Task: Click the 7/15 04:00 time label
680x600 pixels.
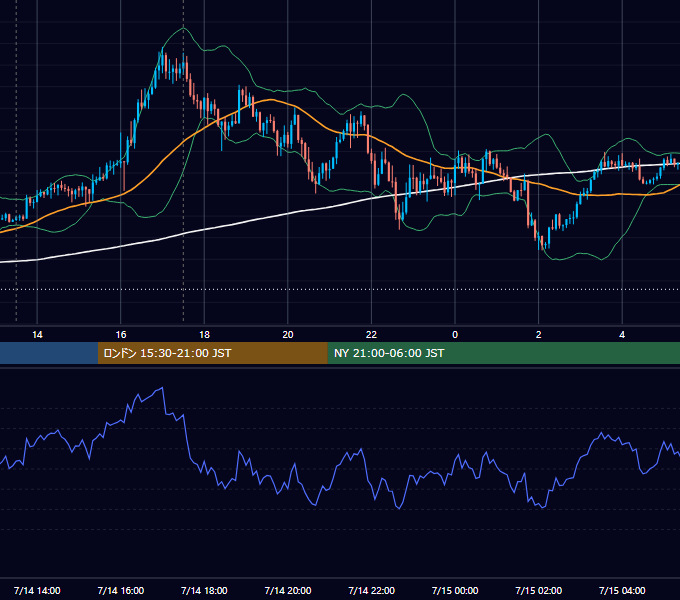Action: 622,590
